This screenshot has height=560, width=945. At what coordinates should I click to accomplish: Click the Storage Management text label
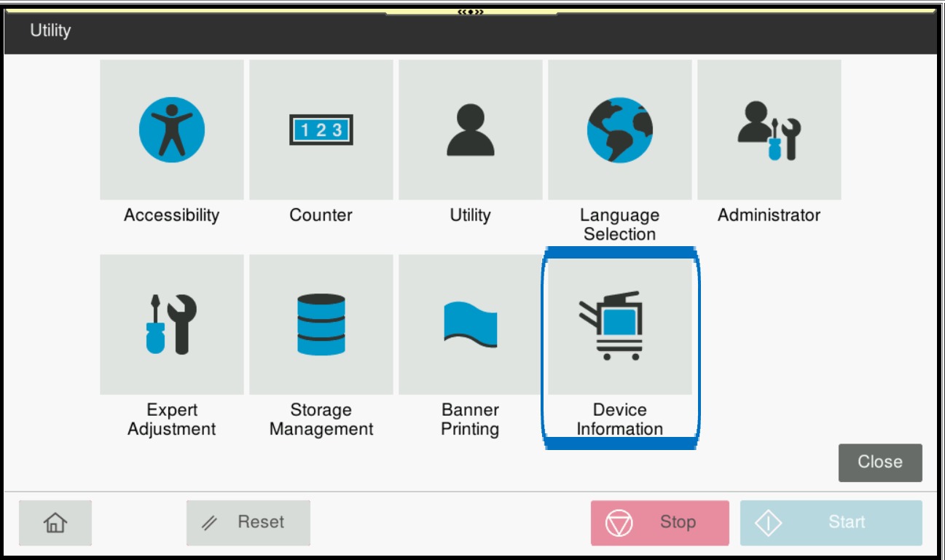click(321, 419)
